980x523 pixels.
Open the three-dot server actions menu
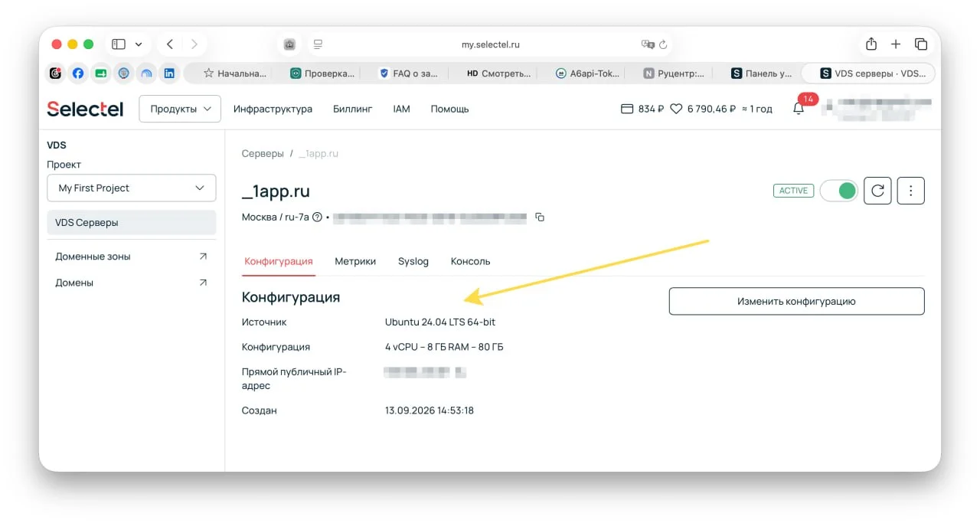[x=910, y=191]
